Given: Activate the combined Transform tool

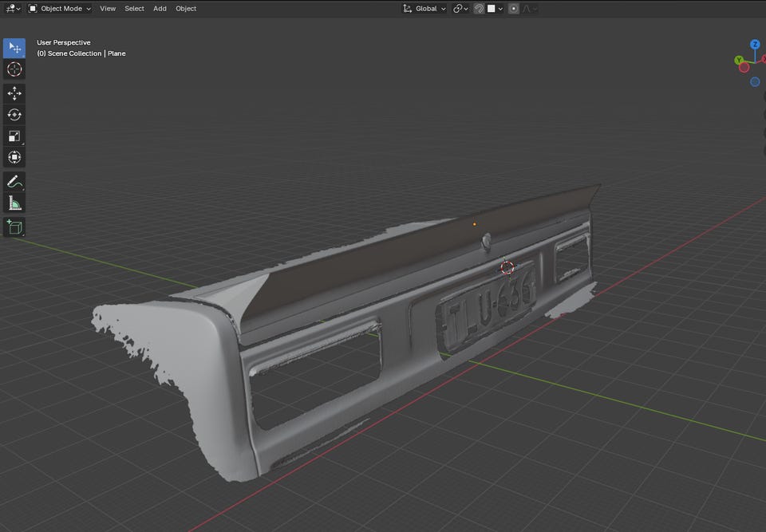Looking at the screenshot, I should point(14,157).
